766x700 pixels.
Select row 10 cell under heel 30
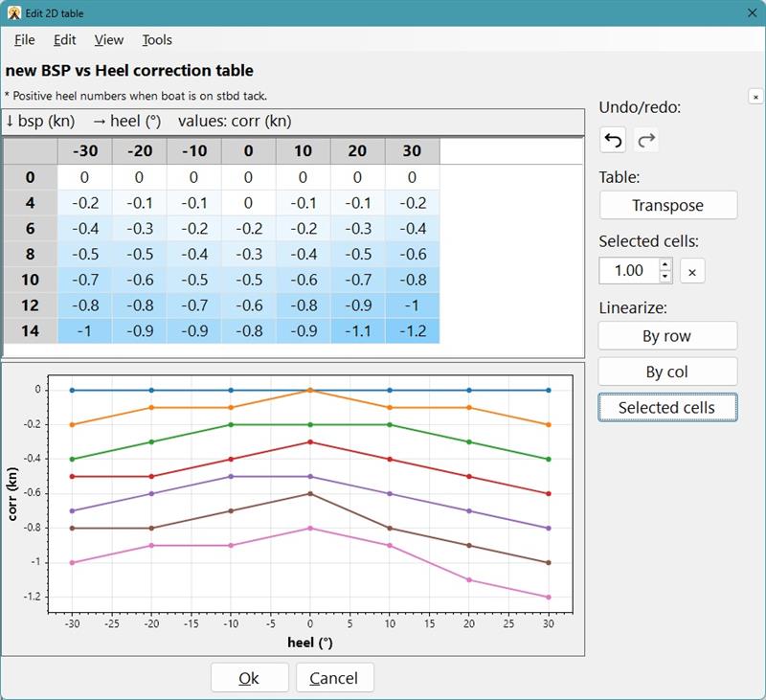pos(413,280)
